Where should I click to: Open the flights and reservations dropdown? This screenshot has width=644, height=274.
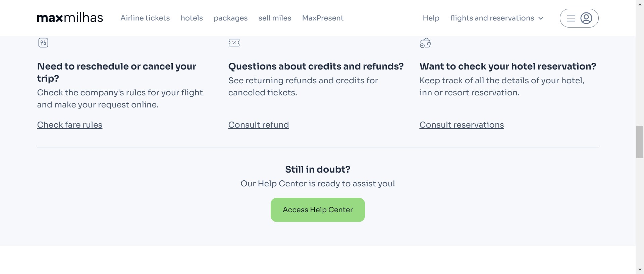tap(492, 18)
